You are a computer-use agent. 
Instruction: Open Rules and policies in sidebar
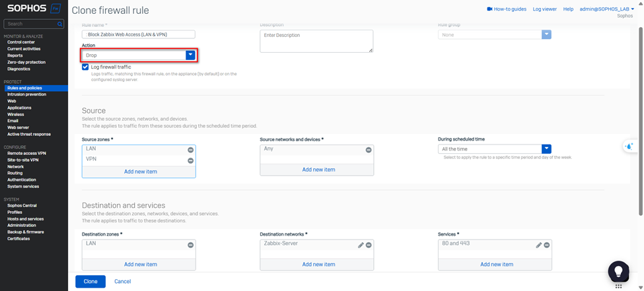[x=24, y=88]
